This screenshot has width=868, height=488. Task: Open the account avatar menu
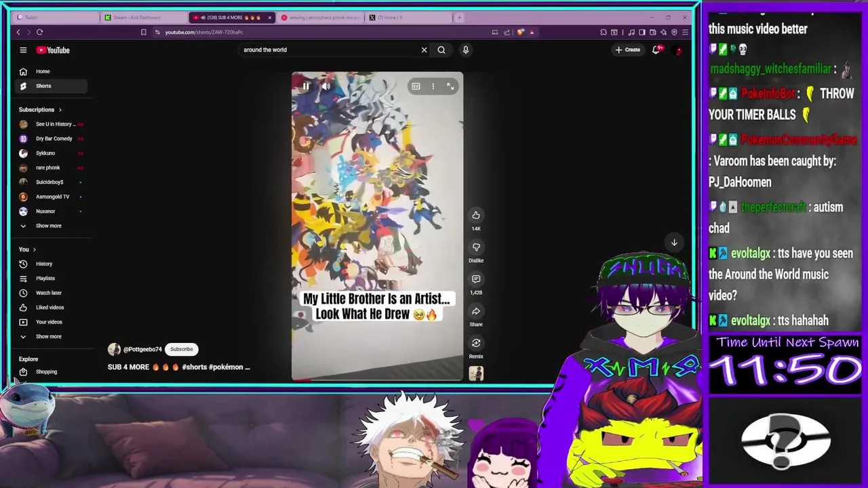[x=678, y=49]
